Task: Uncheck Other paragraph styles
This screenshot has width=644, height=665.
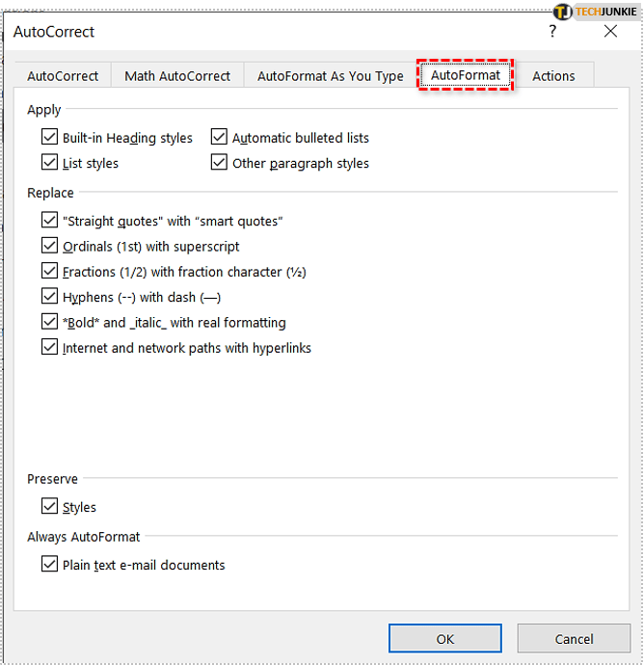Action: tap(220, 163)
